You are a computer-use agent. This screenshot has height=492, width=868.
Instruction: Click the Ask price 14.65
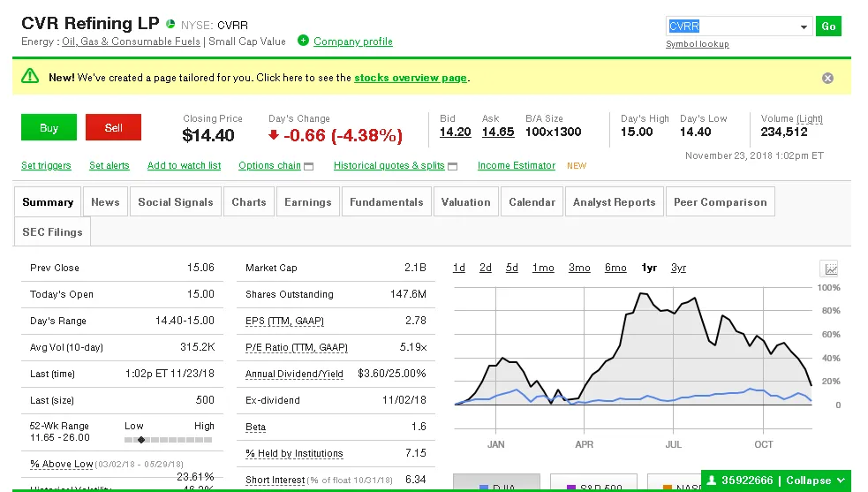tap(498, 132)
